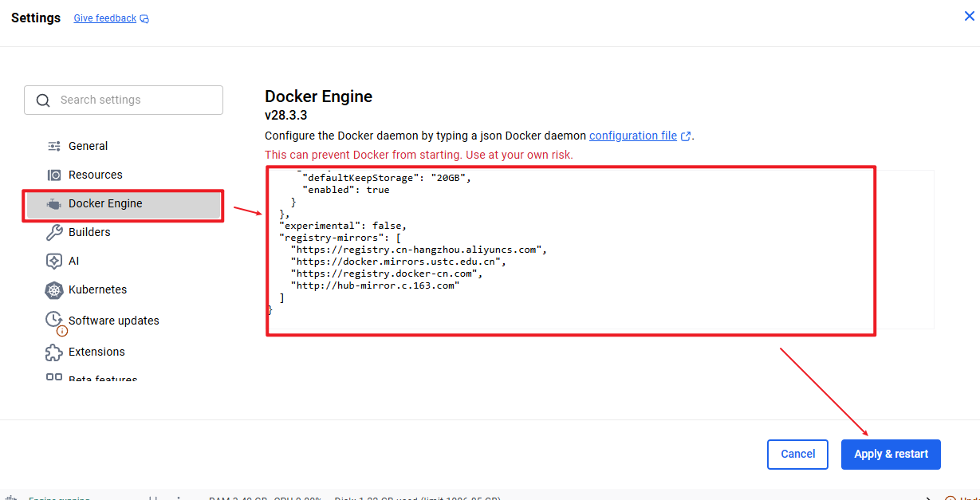Click the Cancel button

click(798, 454)
